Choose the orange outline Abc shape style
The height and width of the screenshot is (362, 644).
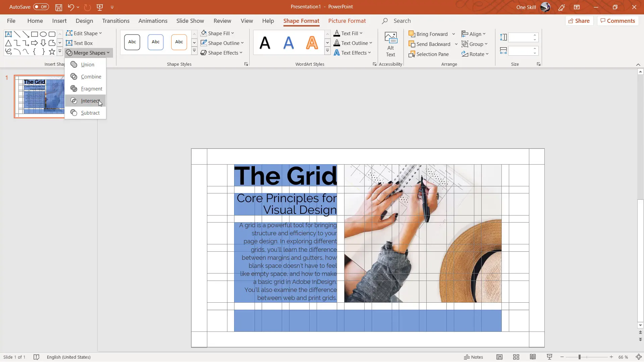pos(179,42)
